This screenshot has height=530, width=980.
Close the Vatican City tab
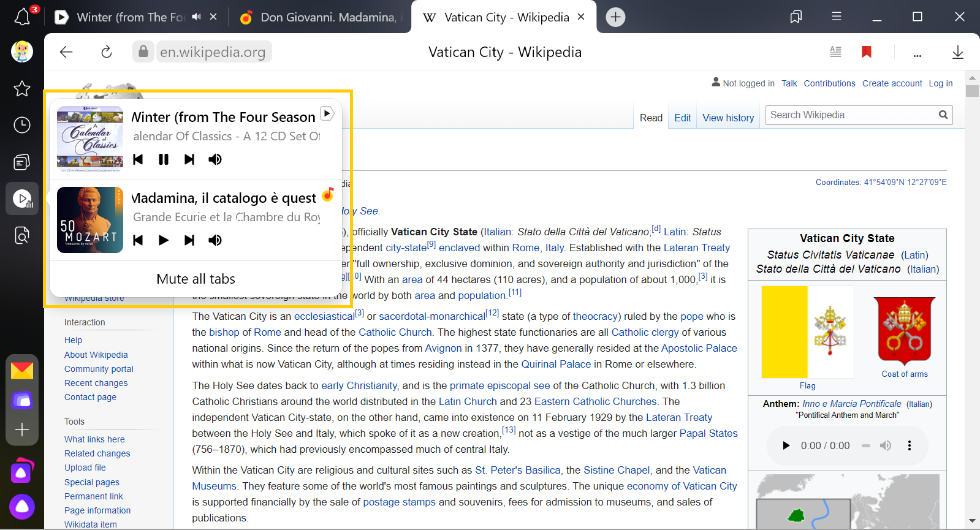click(581, 17)
